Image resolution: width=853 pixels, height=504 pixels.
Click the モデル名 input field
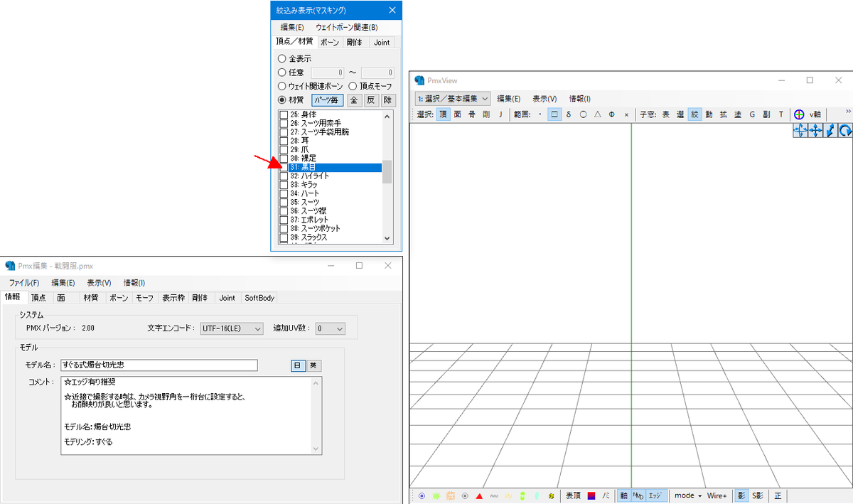159,365
